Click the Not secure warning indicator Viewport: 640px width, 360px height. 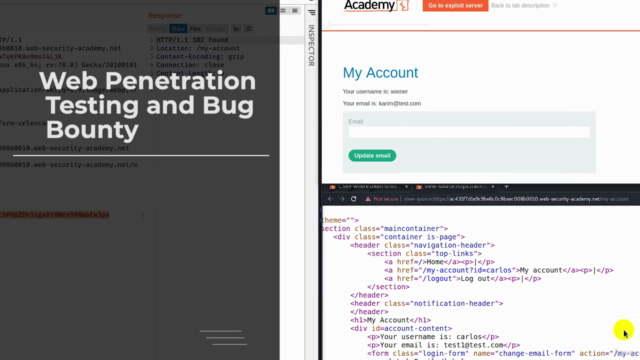pos(382,199)
